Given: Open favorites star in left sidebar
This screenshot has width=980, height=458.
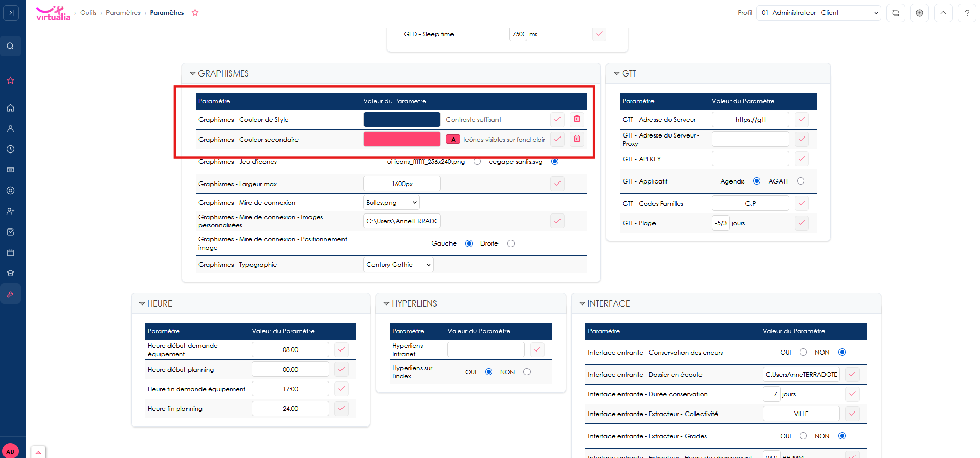Looking at the screenshot, I should [x=10, y=80].
